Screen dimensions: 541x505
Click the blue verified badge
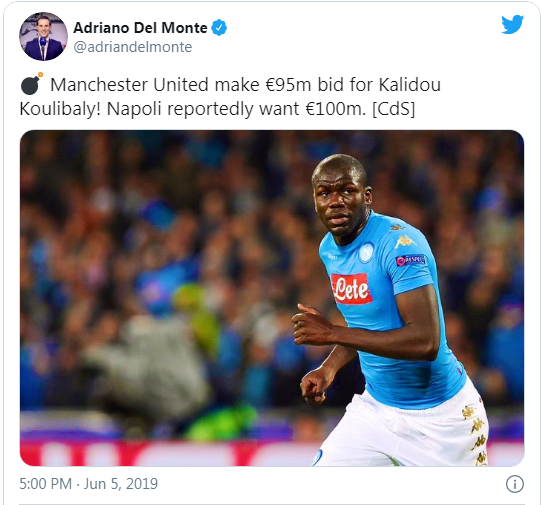(219, 28)
